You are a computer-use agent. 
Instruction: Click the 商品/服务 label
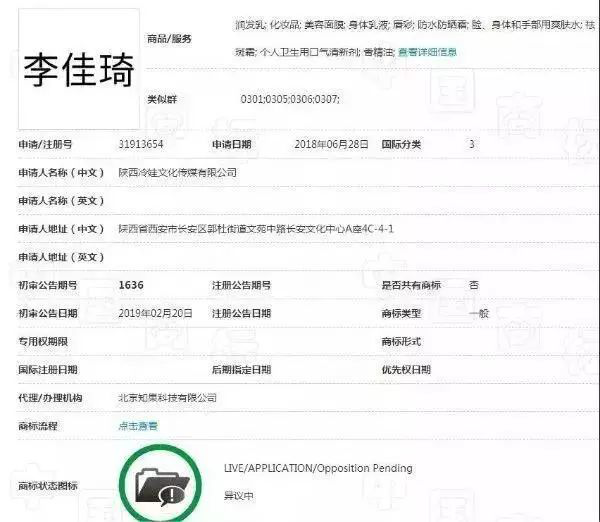pos(170,39)
